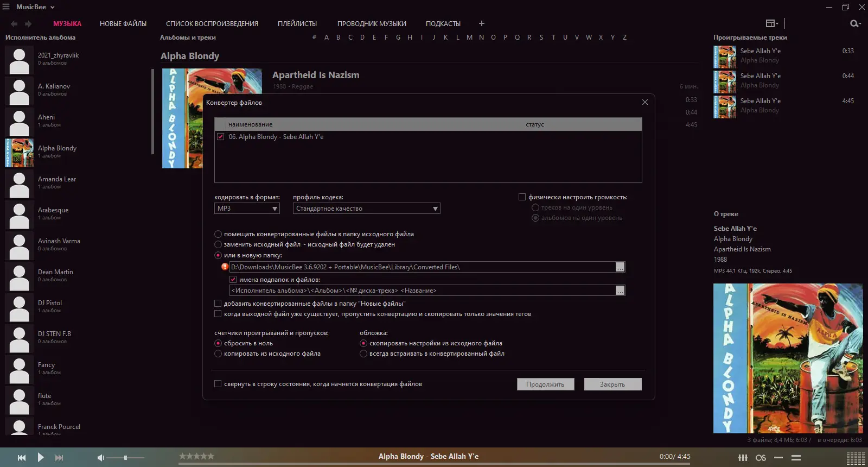Jump to artists starting with # symbol
The width and height of the screenshot is (868, 467).
pyautogui.click(x=314, y=37)
